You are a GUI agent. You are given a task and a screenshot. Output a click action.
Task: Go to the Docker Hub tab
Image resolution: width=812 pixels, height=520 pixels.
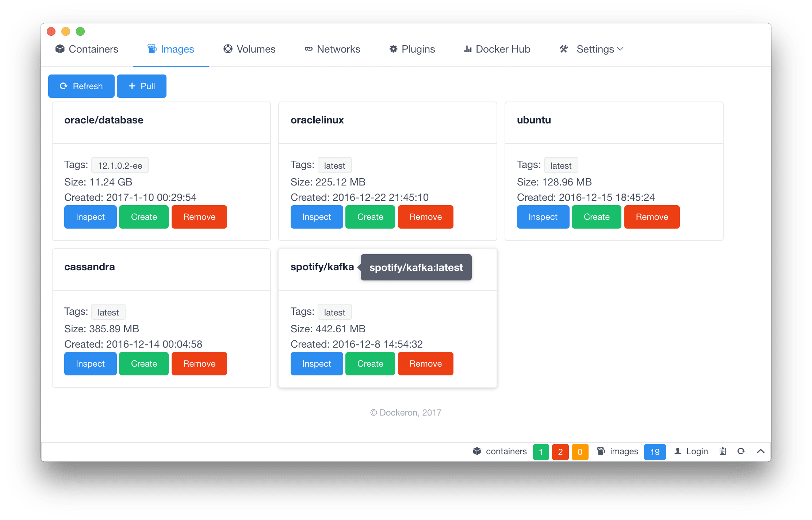click(497, 49)
